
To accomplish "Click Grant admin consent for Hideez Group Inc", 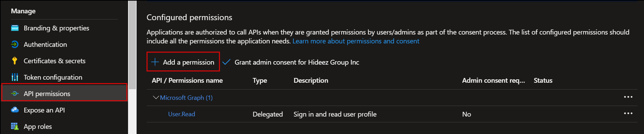I will [x=297, y=62].
